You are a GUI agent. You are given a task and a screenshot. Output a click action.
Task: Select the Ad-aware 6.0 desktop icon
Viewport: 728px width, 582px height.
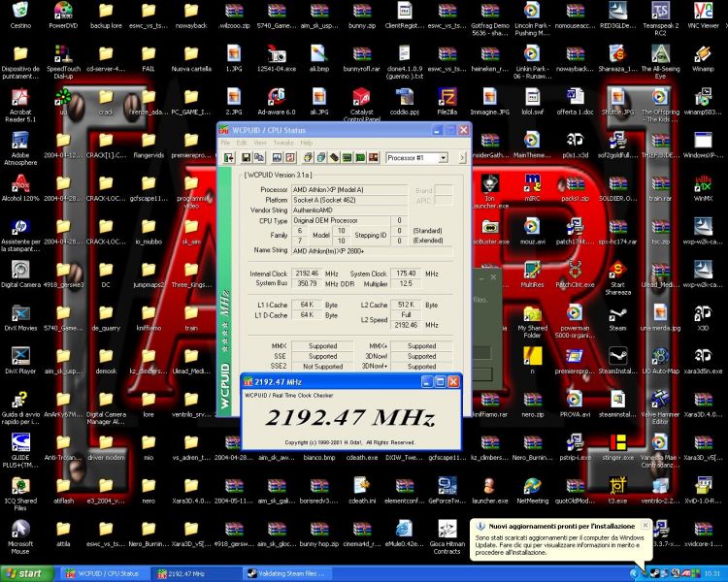click(277, 102)
